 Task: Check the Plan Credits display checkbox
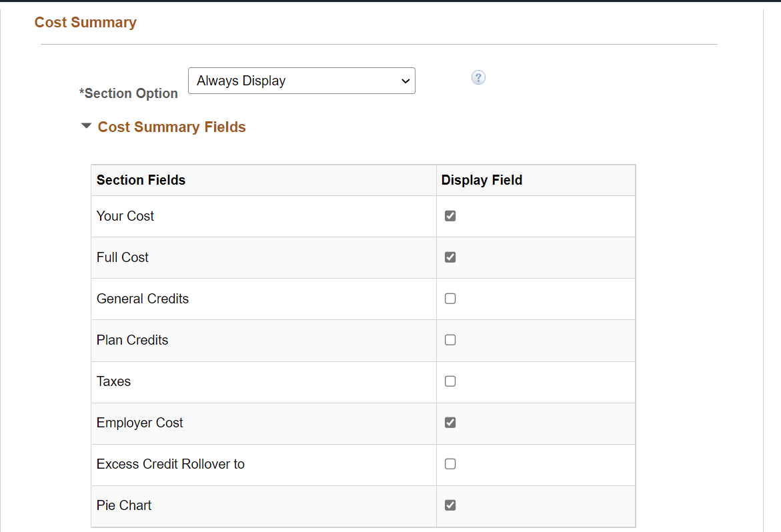point(450,340)
